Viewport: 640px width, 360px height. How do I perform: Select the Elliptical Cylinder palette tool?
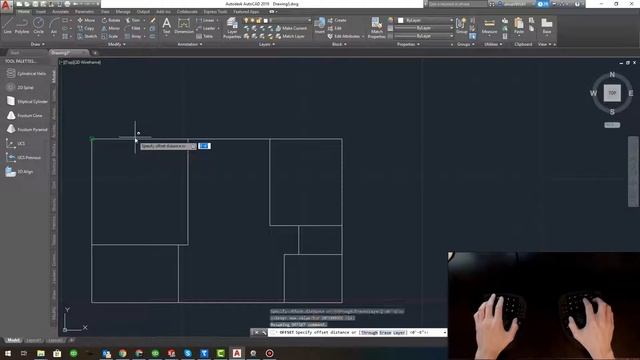click(x=27, y=101)
